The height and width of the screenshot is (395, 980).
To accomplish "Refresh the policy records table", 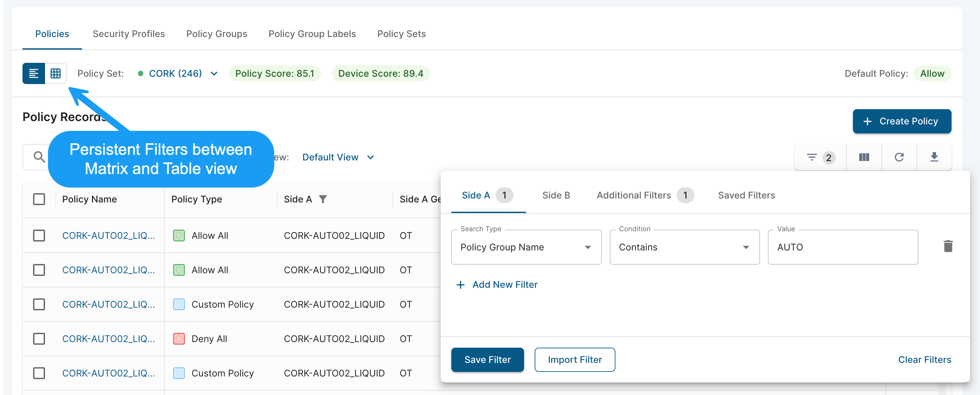I will click(x=899, y=157).
